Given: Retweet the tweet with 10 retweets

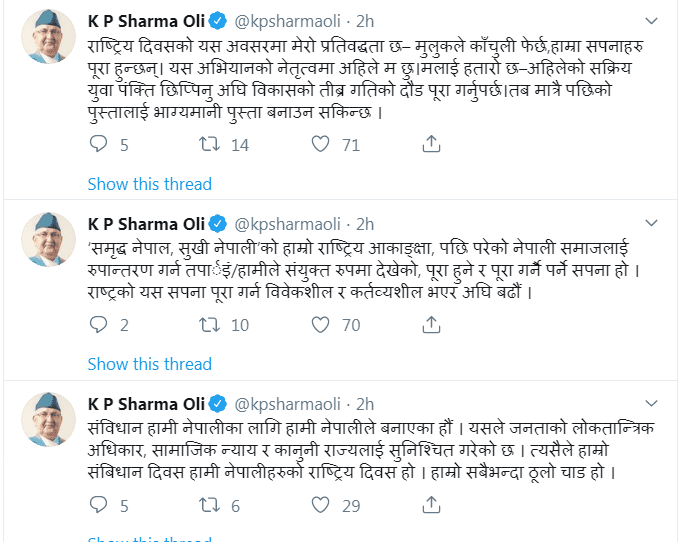Looking at the screenshot, I should click(210, 325).
